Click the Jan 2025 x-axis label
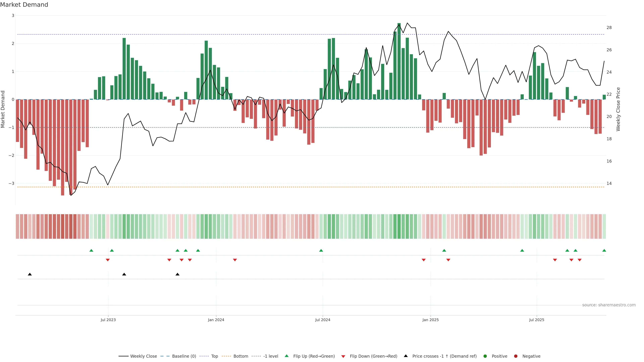The width and height of the screenshot is (644, 362). tap(431, 320)
